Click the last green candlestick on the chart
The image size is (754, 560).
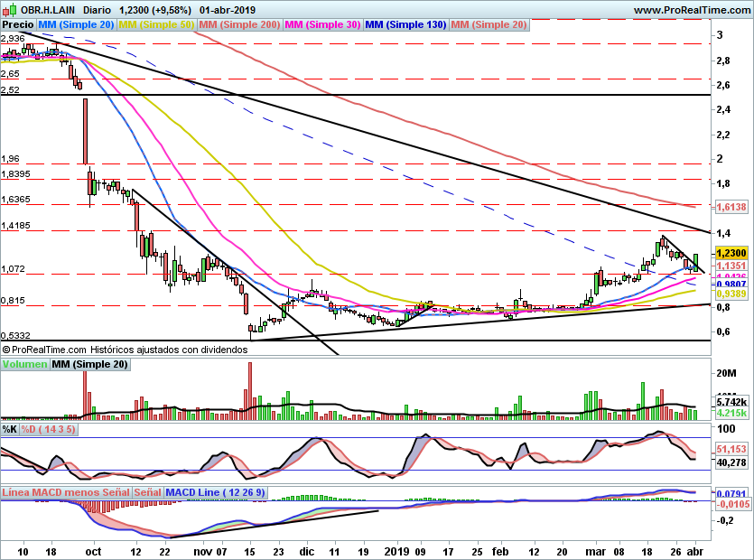pos(696,262)
